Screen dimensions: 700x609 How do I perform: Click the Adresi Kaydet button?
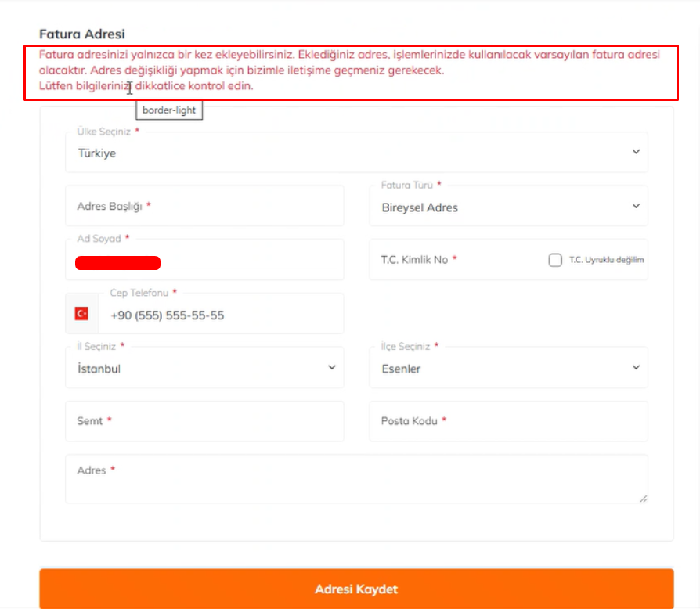point(356,589)
